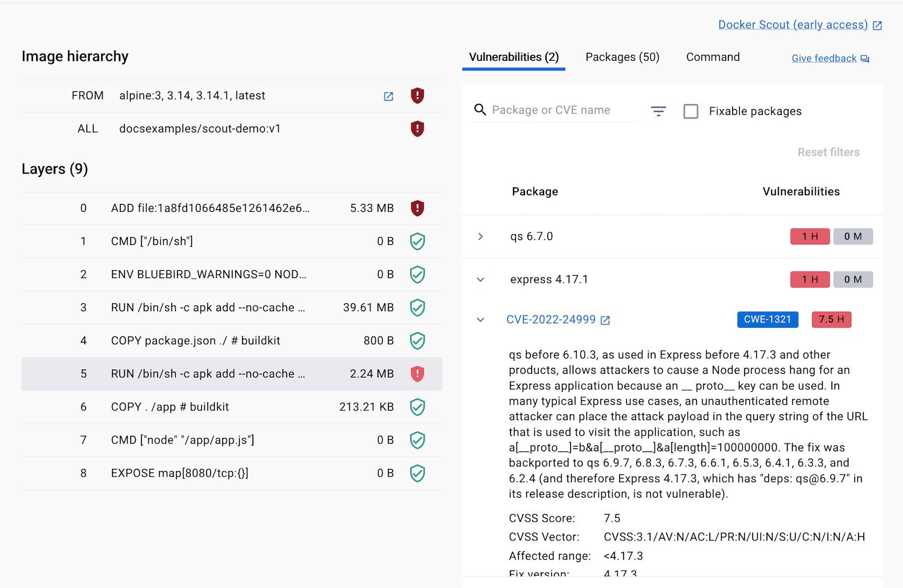Click the vulnerability shield on docsexamples/scout-demo:v1 row
Screen dimensions: 903x588
tap(417, 128)
